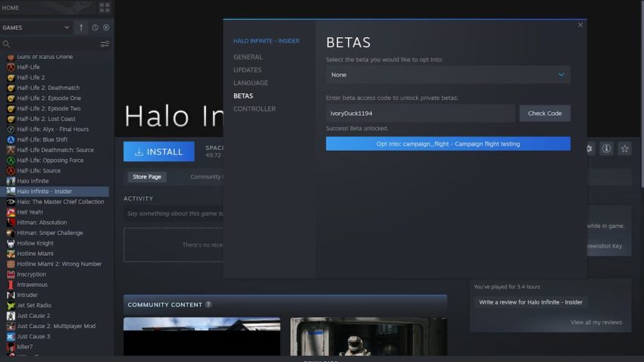Select Half-Life 2: Episode One
Screen dimensions: 644x362
[x=49, y=98]
